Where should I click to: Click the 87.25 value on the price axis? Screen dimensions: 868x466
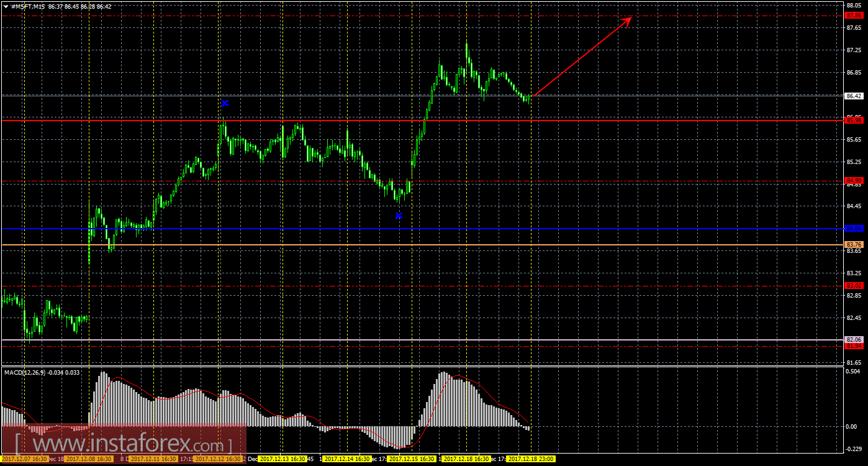pos(853,50)
